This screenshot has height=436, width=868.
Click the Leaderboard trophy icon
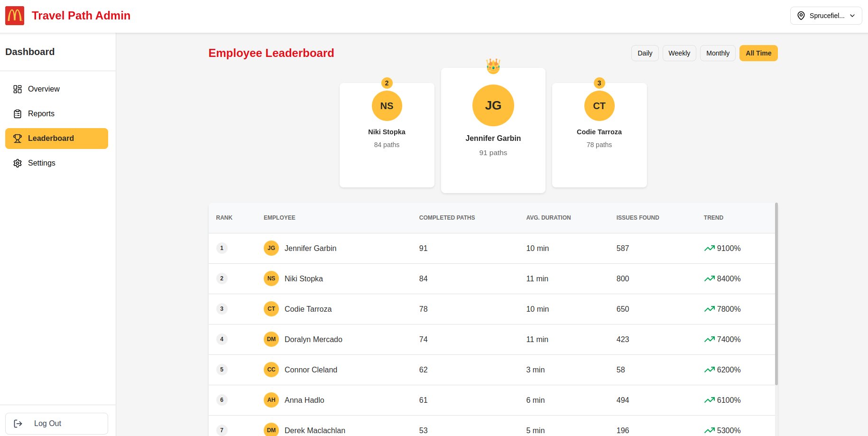click(18, 139)
